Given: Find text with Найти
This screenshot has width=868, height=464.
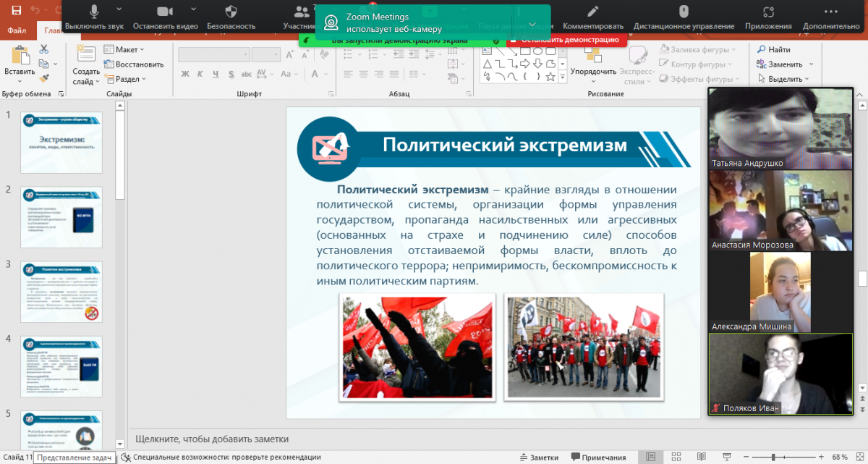Looking at the screenshot, I should click(773, 50).
